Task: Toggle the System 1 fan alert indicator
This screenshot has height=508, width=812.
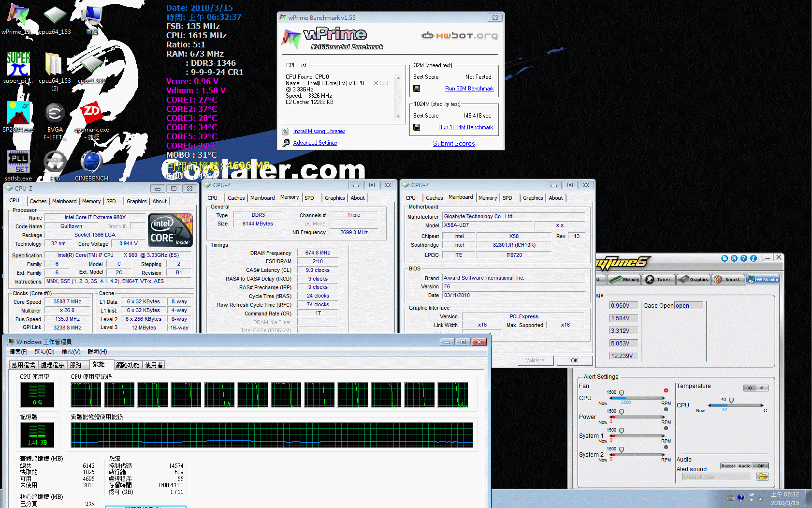Action: point(666,428)
